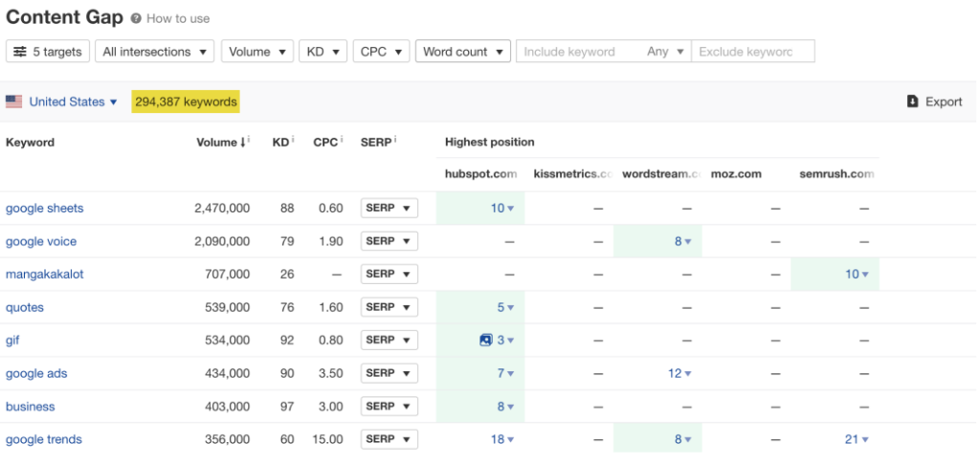The height and width of the screenshot is (466, 980).
Task: Click the wordstream column header
Action: tap(662, 174)
